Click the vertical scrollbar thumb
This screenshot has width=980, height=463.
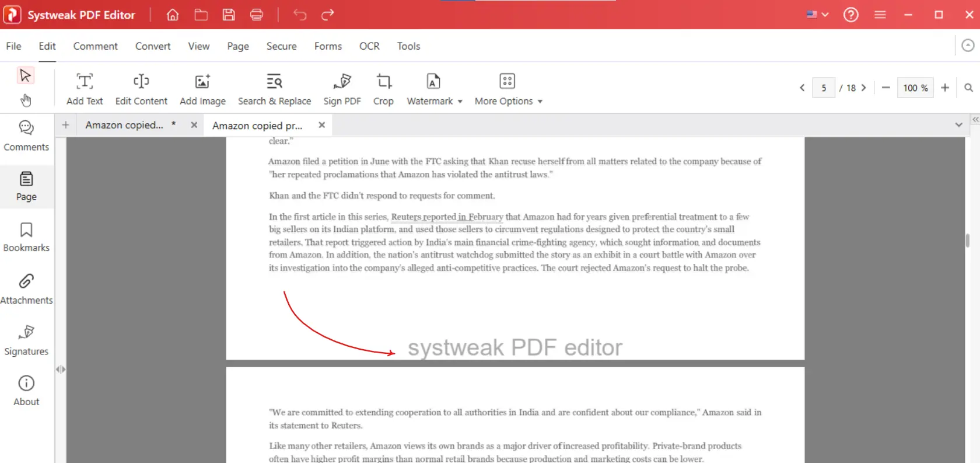[967, 240]
